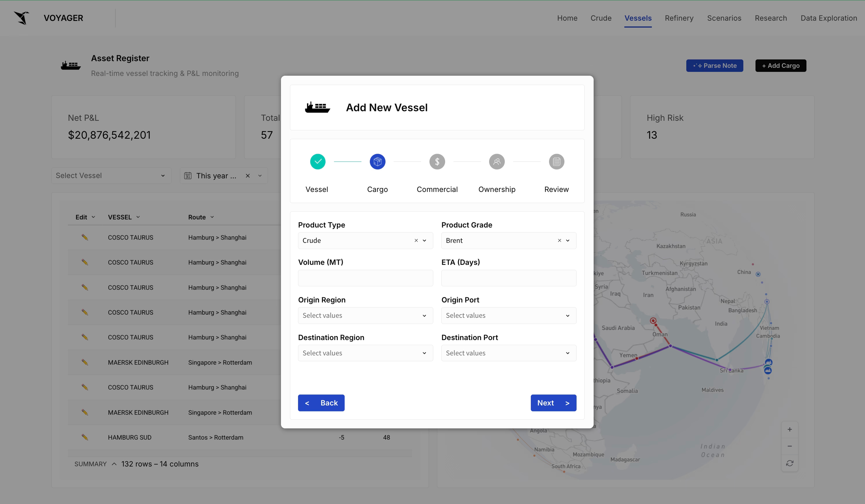Viewport: 865px width, 504px height.
Task: Reset the map view with refresh icon
Action: (x=790, y=463)
